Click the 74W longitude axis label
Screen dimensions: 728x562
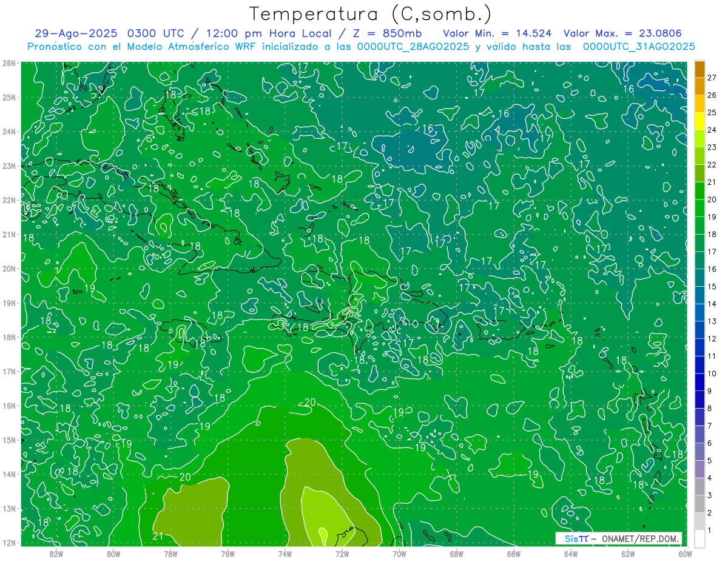pos(285,553)
